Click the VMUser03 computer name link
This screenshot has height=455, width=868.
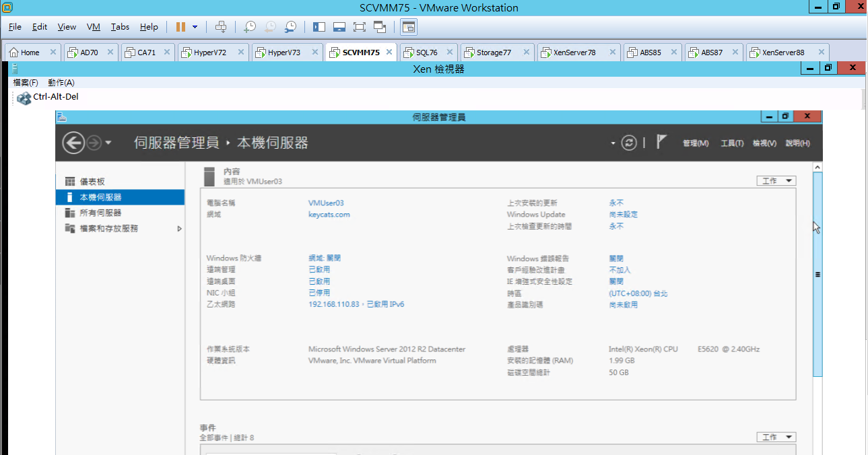pos(326,203)
